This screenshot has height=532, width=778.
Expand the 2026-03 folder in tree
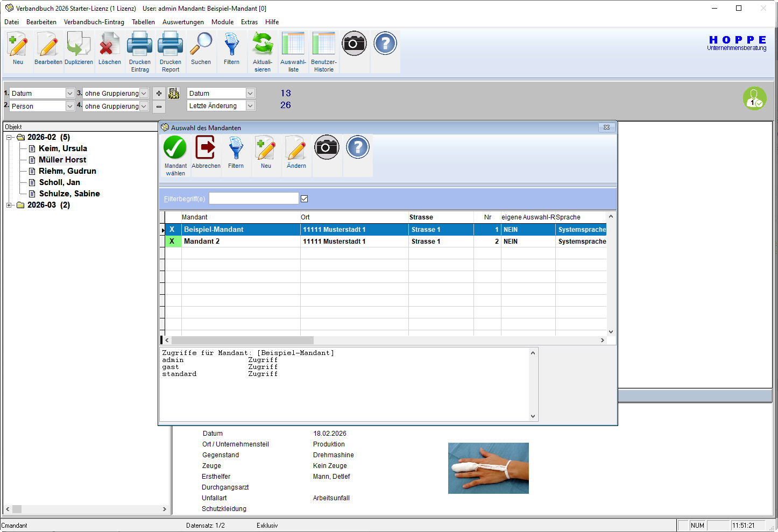pos(9,205)
